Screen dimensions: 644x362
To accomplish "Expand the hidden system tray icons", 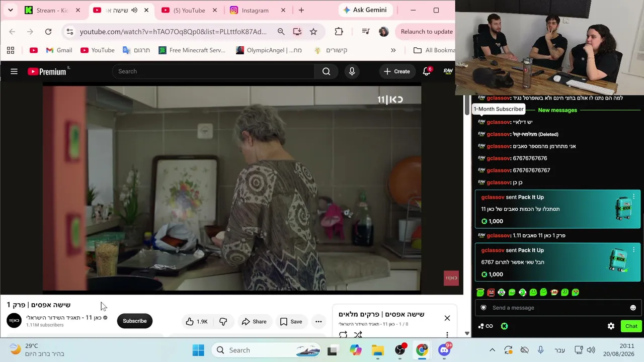I will coord(492,350).
